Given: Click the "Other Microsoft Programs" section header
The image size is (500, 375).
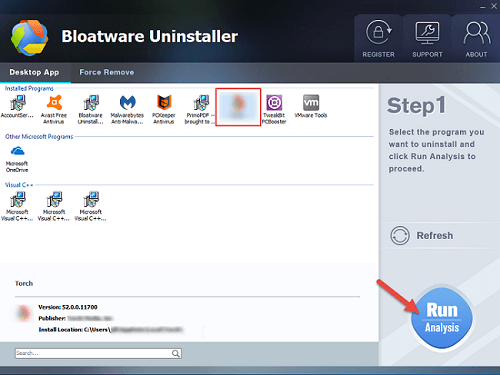Looking at the screenshot, I should click(39, 137).
